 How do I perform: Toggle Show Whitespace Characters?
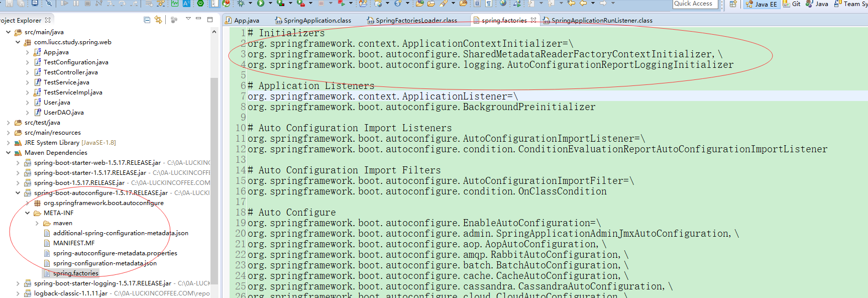click(x=488, y=3)
